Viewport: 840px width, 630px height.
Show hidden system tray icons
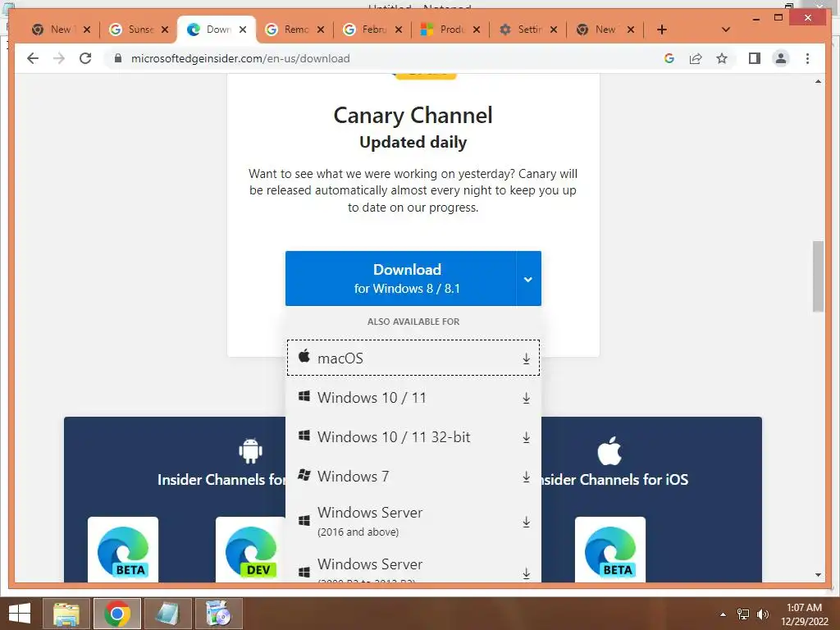coord(723,614)
